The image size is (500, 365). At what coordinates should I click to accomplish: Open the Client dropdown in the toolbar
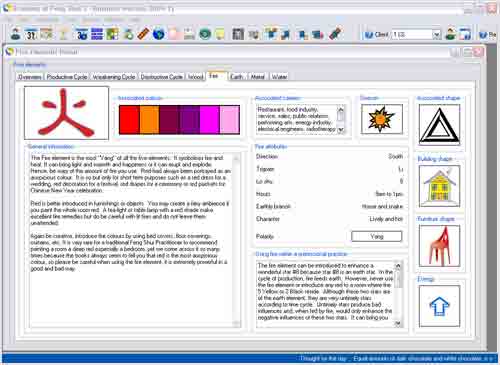(x=436, y=34)
